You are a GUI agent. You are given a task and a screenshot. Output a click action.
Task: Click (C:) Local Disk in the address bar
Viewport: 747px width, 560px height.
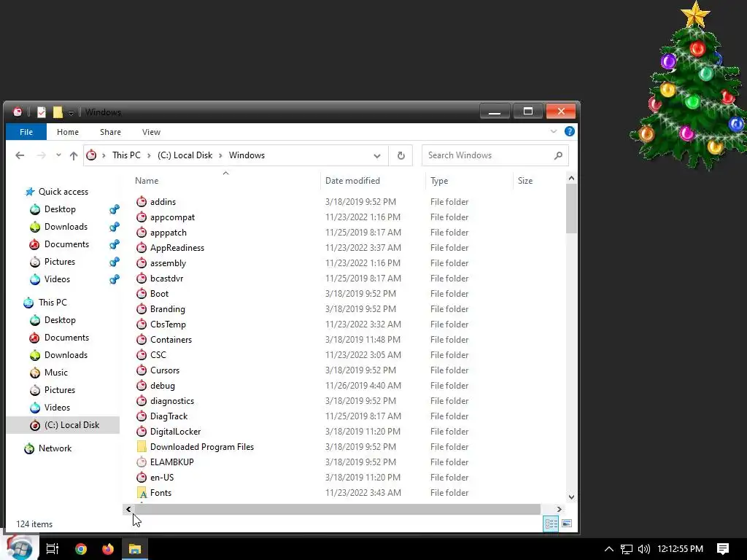[185, 155]
